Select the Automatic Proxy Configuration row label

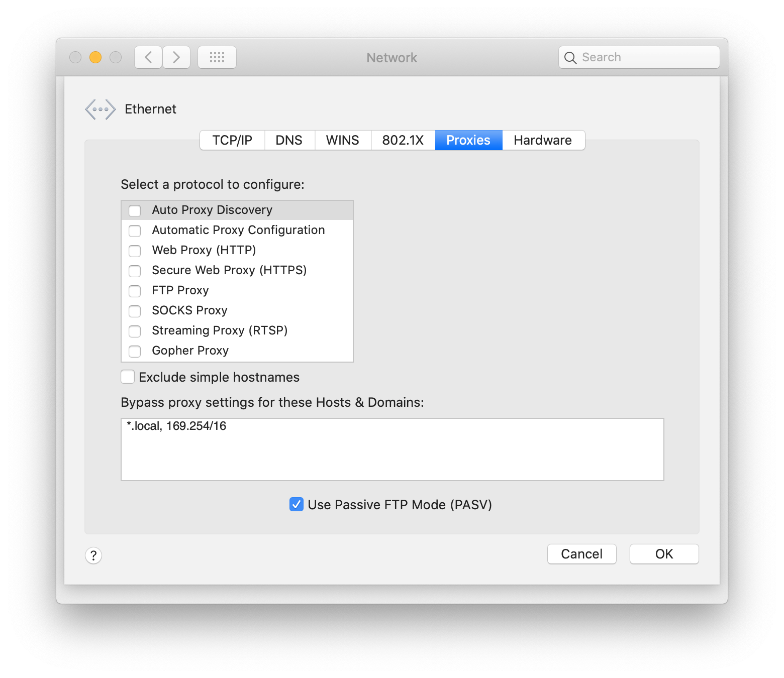(238, 230)
